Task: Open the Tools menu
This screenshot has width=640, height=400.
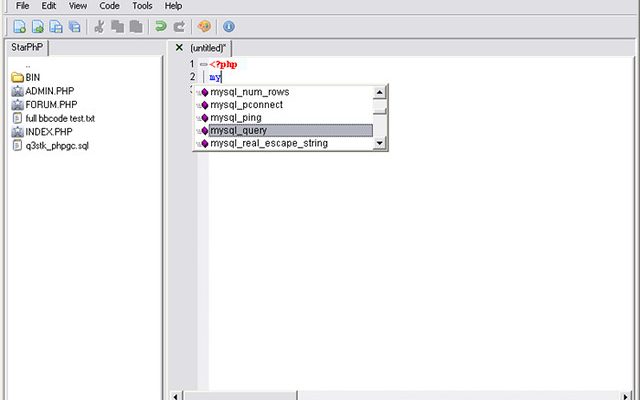Action: coord(142,6)
